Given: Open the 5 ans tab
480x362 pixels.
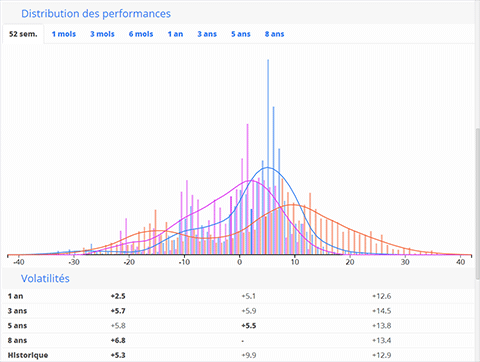Looking at the screenshot, I should 241,34.
